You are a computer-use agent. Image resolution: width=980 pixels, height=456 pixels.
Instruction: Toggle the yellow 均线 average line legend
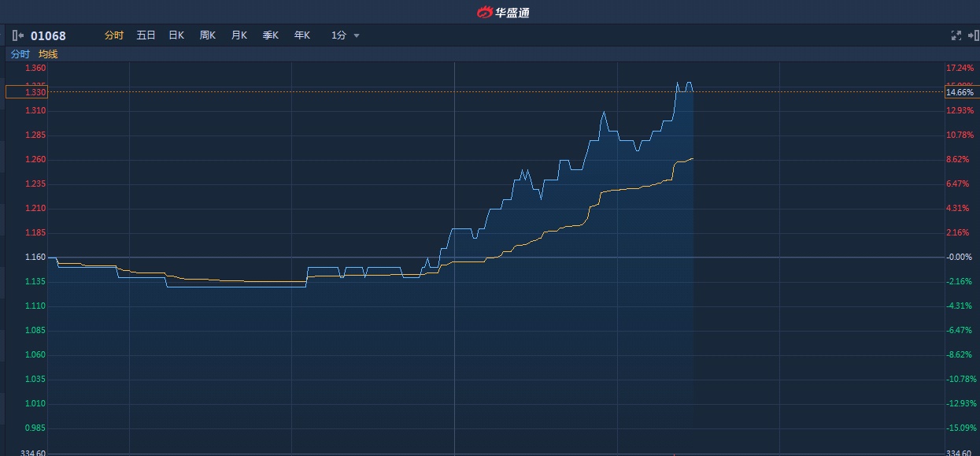[48, 54]
